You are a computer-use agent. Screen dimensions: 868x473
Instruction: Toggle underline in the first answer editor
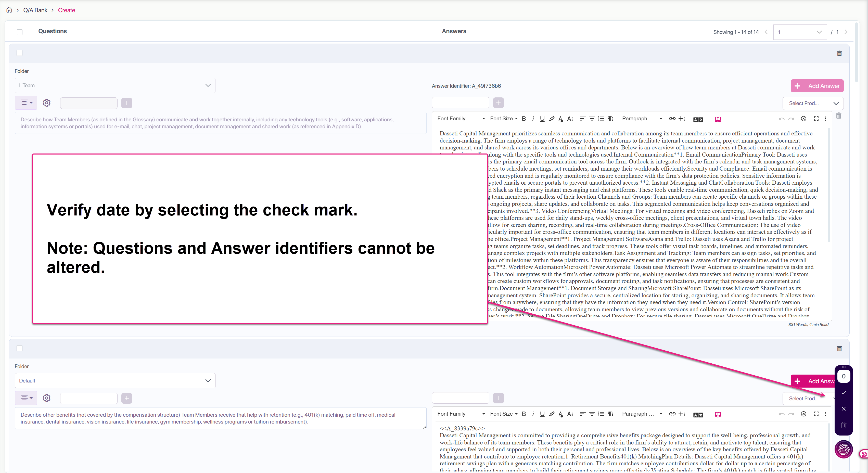click(542, 119)
